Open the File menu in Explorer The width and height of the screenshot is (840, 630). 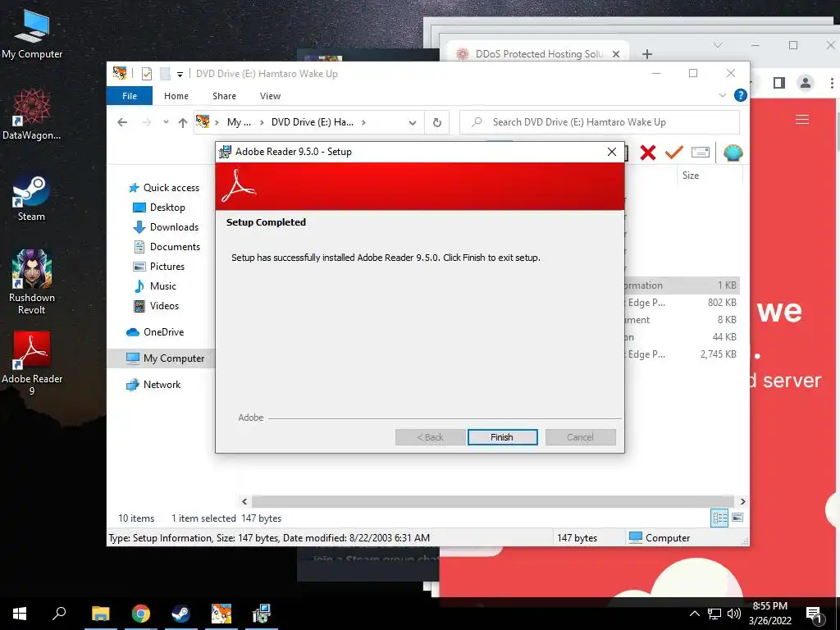pyautogui.click(x=130, y=96)
